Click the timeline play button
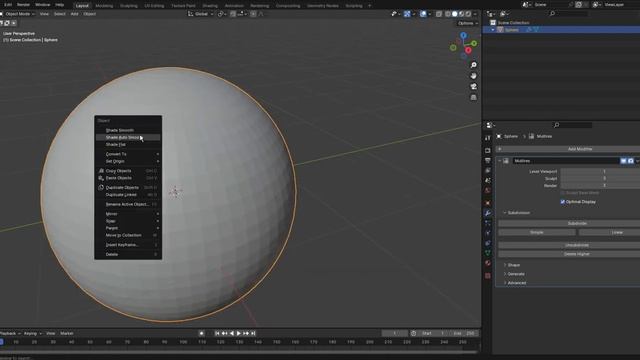Screen dimensions: 640x360 [239, 333]
